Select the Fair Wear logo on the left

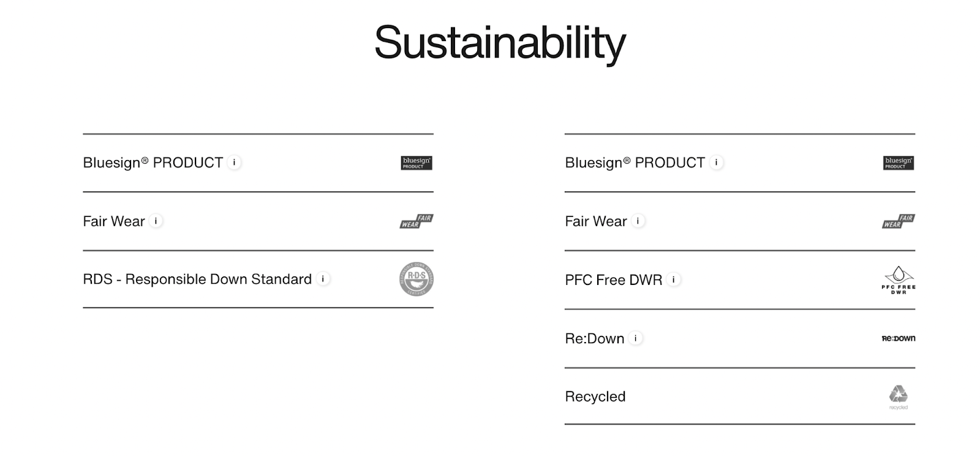click(416, 221)
